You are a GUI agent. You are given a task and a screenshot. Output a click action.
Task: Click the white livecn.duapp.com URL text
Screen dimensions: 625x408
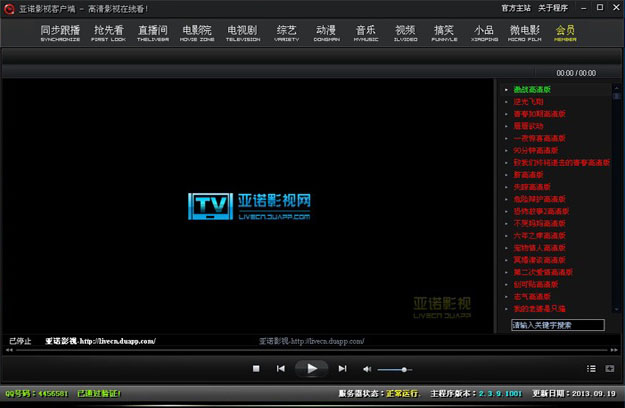point(100,341)
